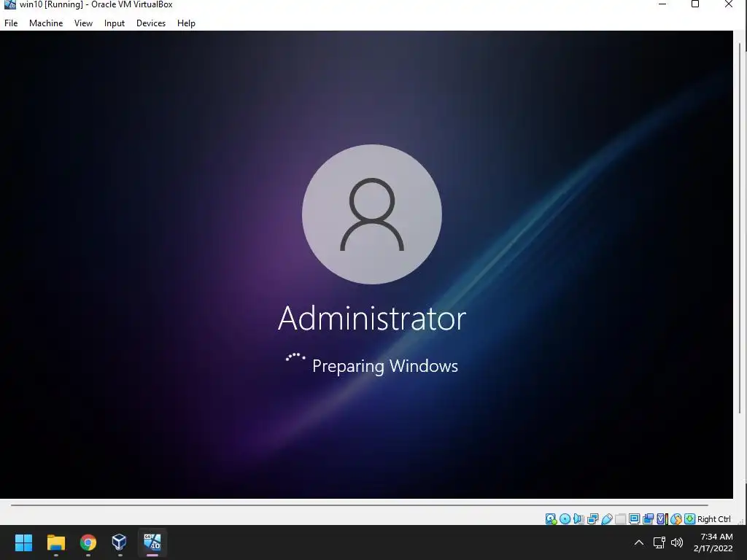Click the virtualization CPU status icon

[662, 519]
